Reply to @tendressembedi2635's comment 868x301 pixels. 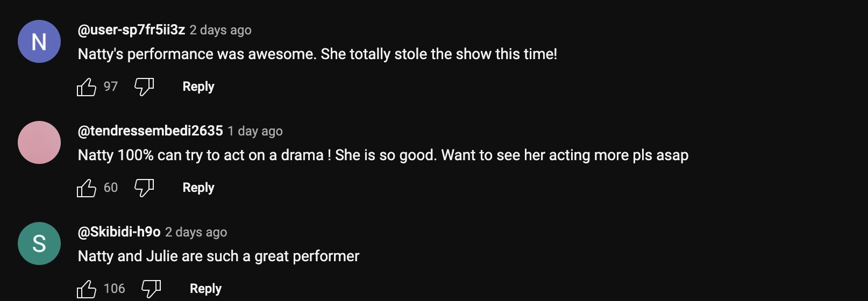click(198, 188)
